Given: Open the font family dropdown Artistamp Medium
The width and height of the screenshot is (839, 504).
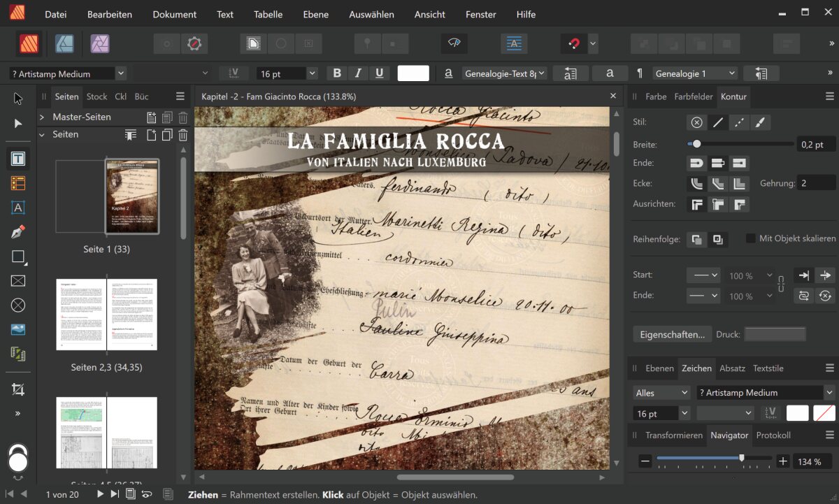Looking at the screenshot, I should (121, 73).
